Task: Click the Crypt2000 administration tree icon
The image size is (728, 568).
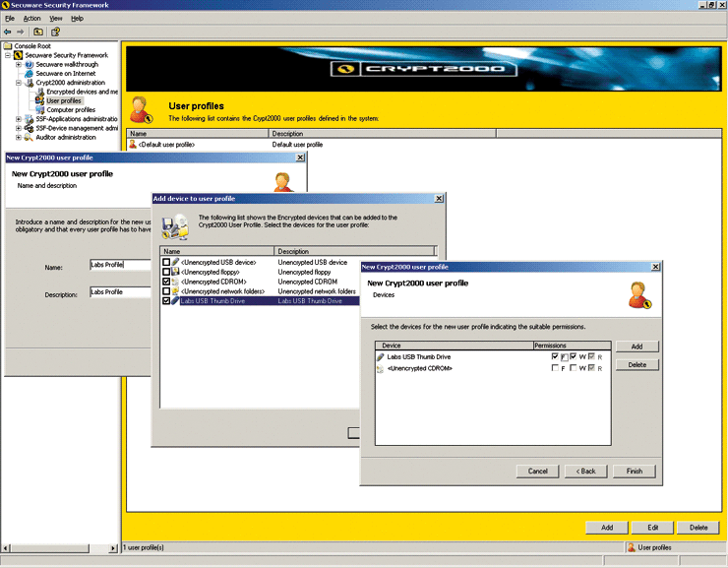Action: coord(29,83)
